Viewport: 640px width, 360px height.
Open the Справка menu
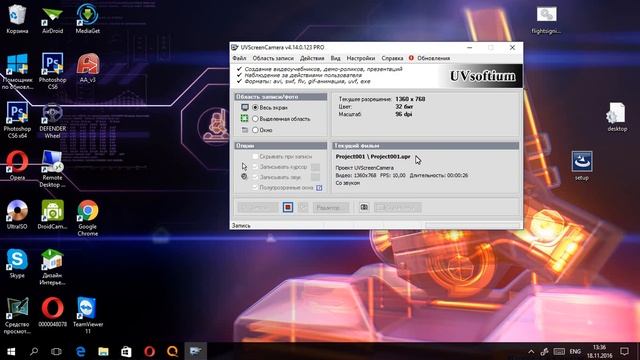(392, 58)
